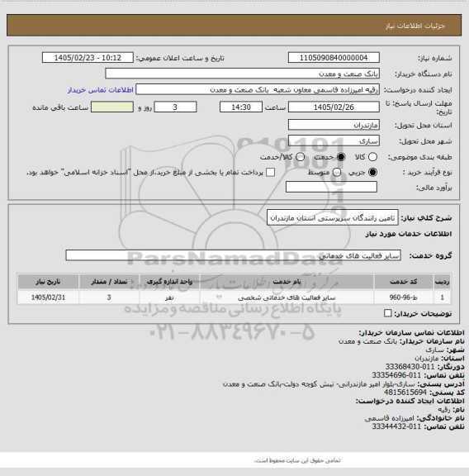
Task: Click the نام دستگاه خریدار field
Action: pyautogui.click(x=243, y=74)
